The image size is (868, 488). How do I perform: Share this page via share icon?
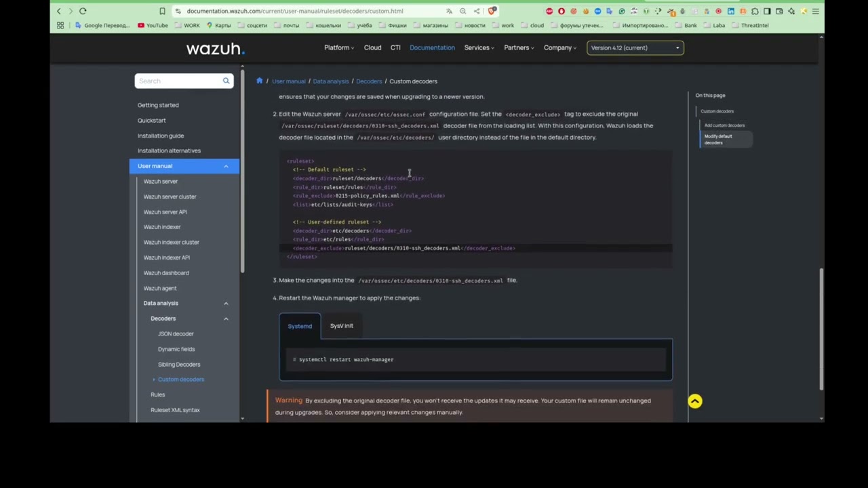(477, 11)
